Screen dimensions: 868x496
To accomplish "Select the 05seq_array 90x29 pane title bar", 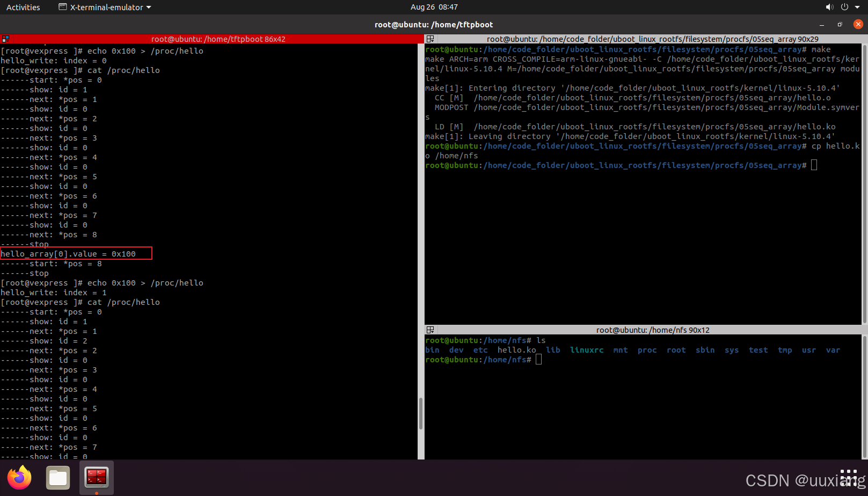I will 652,39.
